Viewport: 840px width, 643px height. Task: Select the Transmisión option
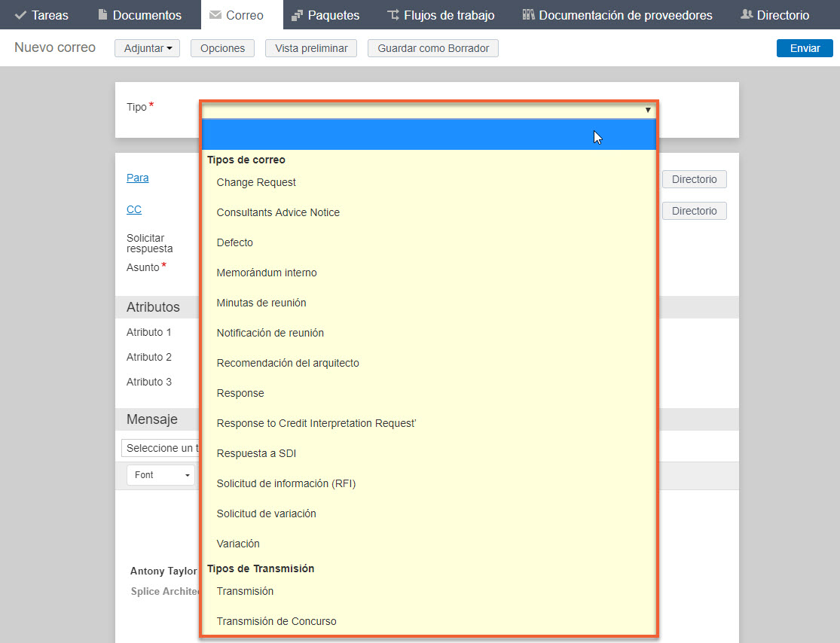coord(429,591)
